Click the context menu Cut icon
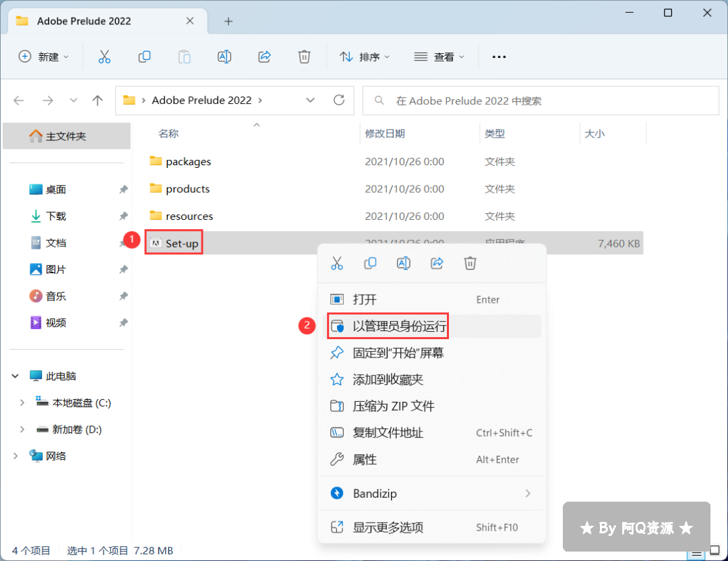This screenshot has height=561, width=728. pyautogui.click(x=337, y=264)
